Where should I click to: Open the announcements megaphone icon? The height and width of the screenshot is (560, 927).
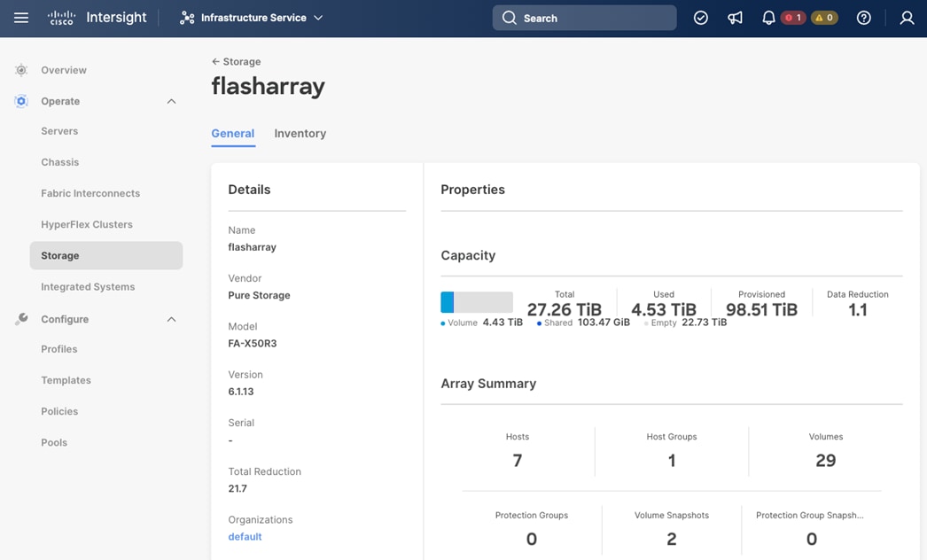[735, 18]
